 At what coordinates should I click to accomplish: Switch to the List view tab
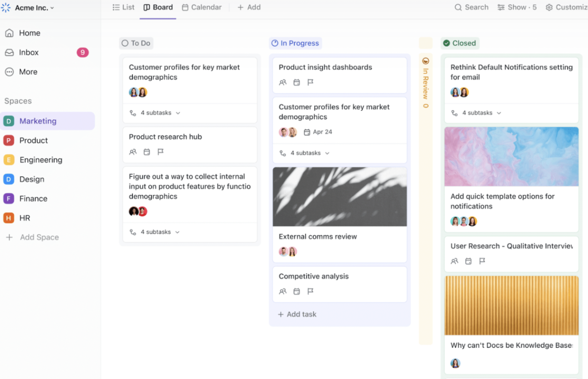tap(123, 8)
